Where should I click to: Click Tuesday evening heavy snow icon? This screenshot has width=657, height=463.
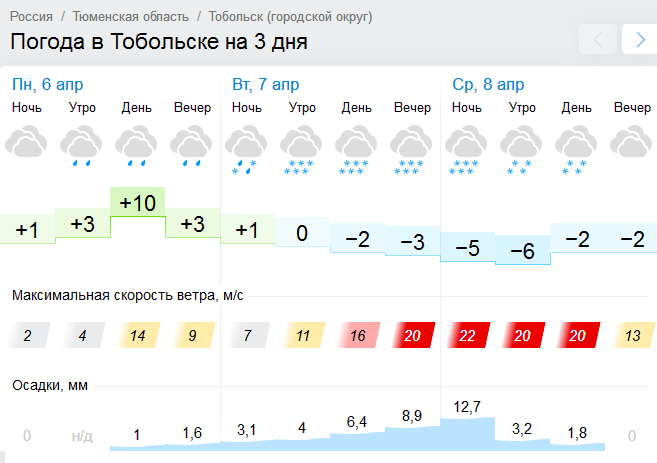point(411,150)
